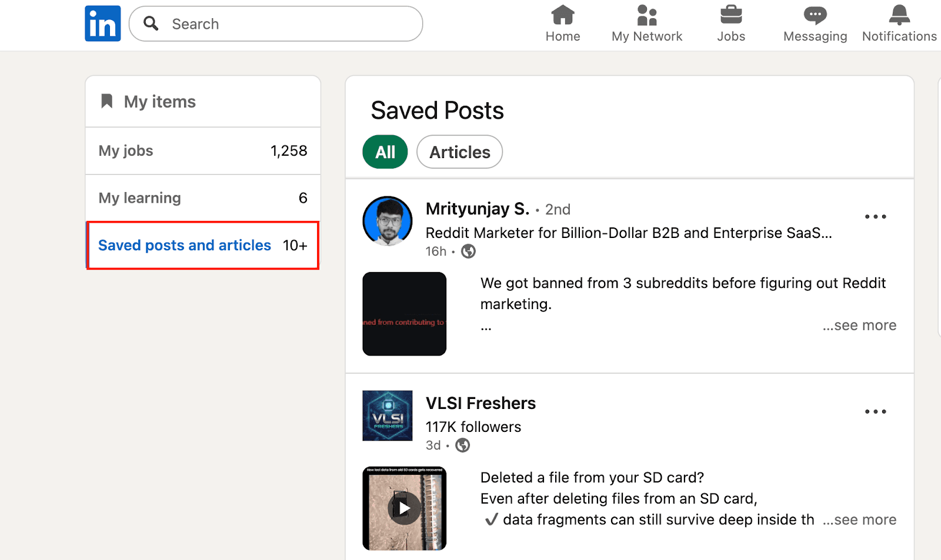Viewport: 941px width, 560px height.
Task: Select the All filter pill
Action: pos(385,152)
